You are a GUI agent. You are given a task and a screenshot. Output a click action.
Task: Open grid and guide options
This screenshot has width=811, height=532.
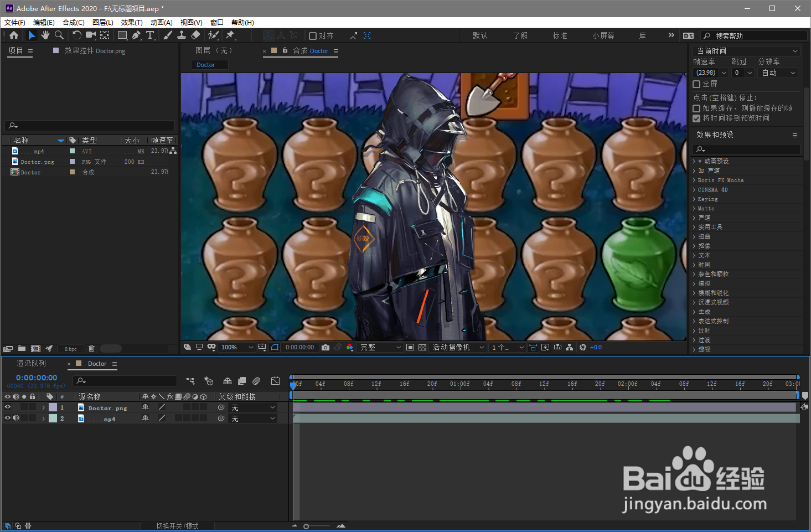click(262, 347)
